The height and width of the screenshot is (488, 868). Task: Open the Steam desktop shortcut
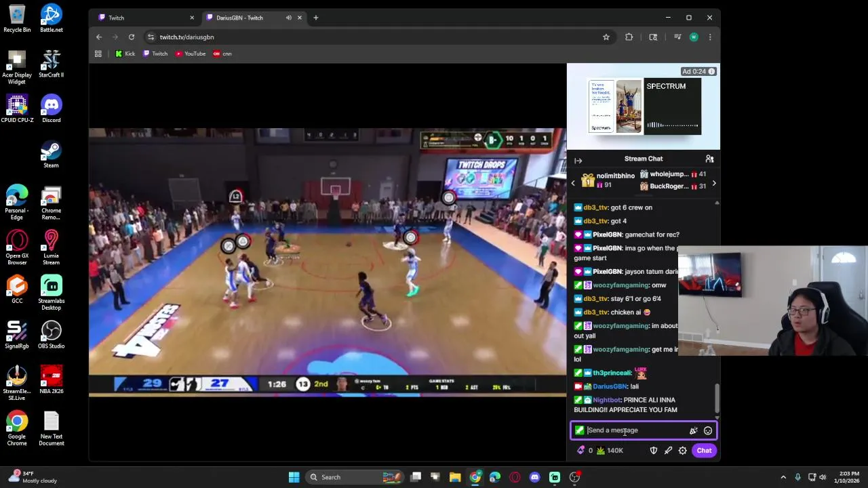pyautogui.click(x=51, y=155)
